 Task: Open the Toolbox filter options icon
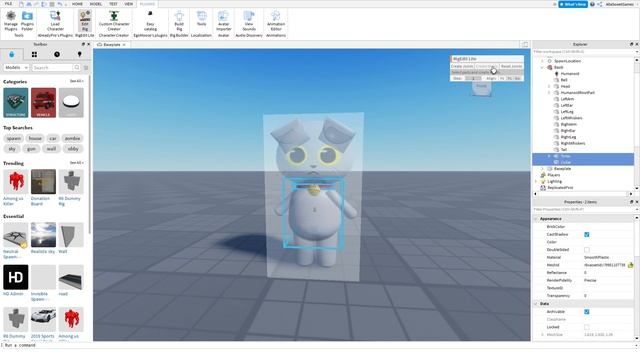tap(86, 67)
